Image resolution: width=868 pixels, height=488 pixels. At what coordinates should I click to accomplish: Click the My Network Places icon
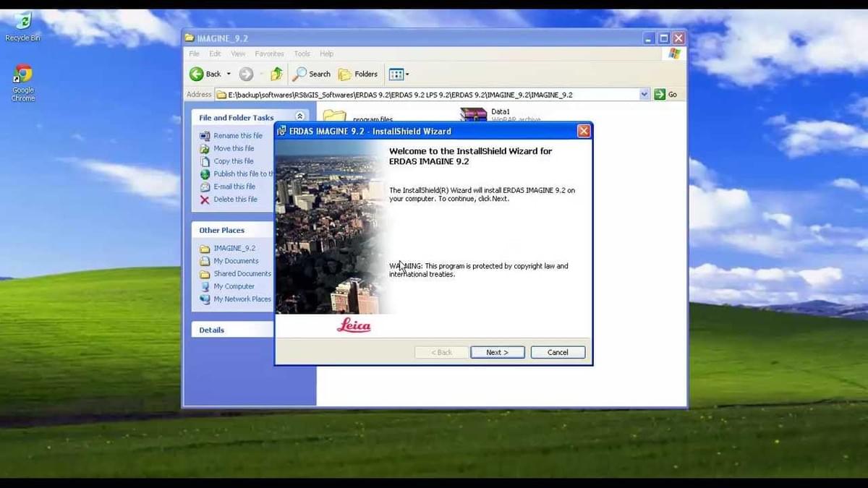[x=205, y=299]
